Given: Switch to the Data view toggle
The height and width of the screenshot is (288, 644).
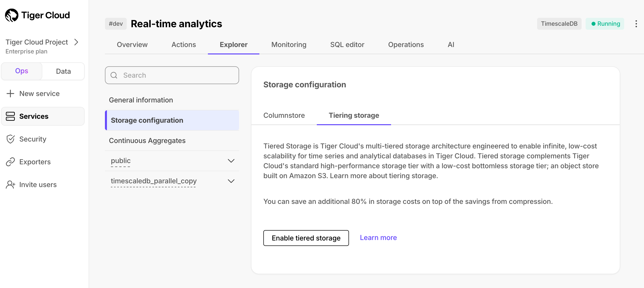Looking at the screenshot, I should pyautogui.click(x=63, y=71).
